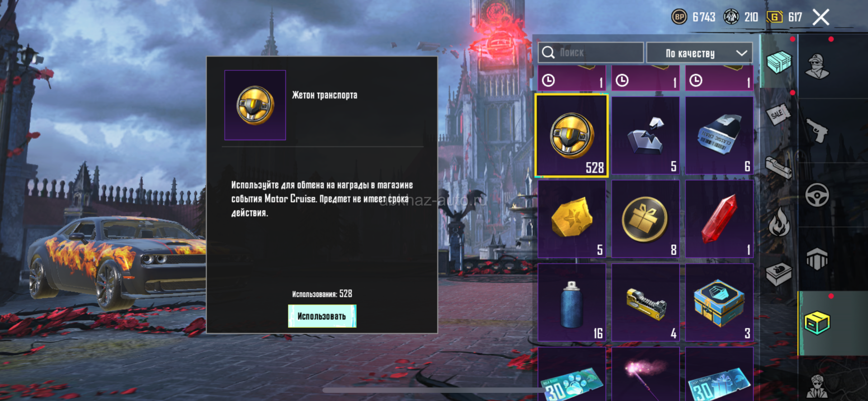The height and width of the screenshot is (401, 868).
Task: Close the inventory with the X
Action: tap(821, 18)
